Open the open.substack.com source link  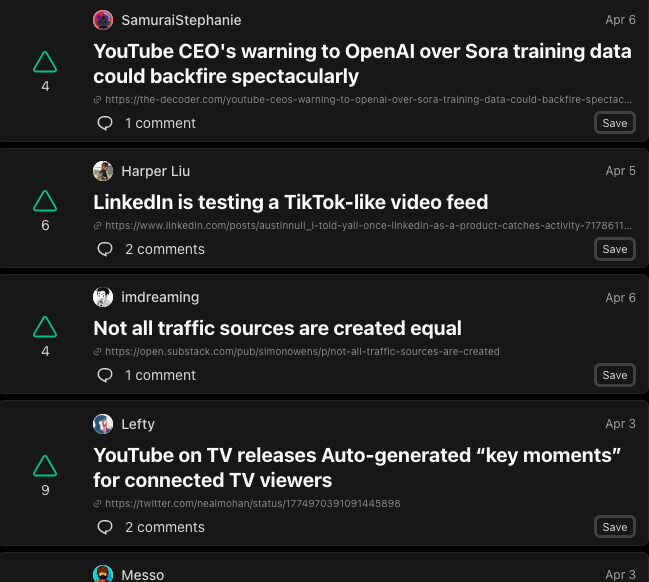pyautogui.click(x=301, y=352)
